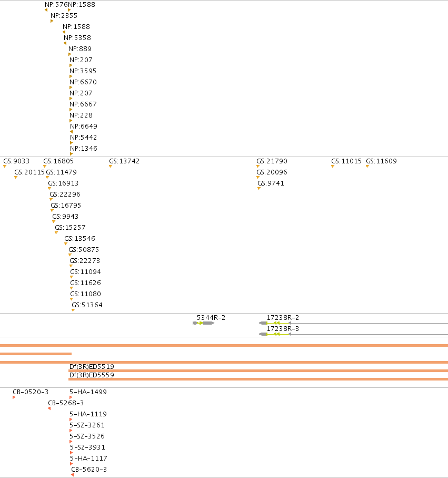Click the triangle marker under GS:11080
Screen dimensions: 448x478
pyautogui.click(x=72, y=299)
